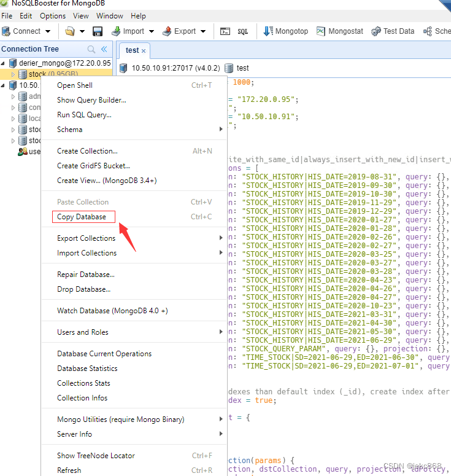The width and height of the screenshot is (451, 476).
Task: Open the Test Data generator
Action: tap(393, 31)
